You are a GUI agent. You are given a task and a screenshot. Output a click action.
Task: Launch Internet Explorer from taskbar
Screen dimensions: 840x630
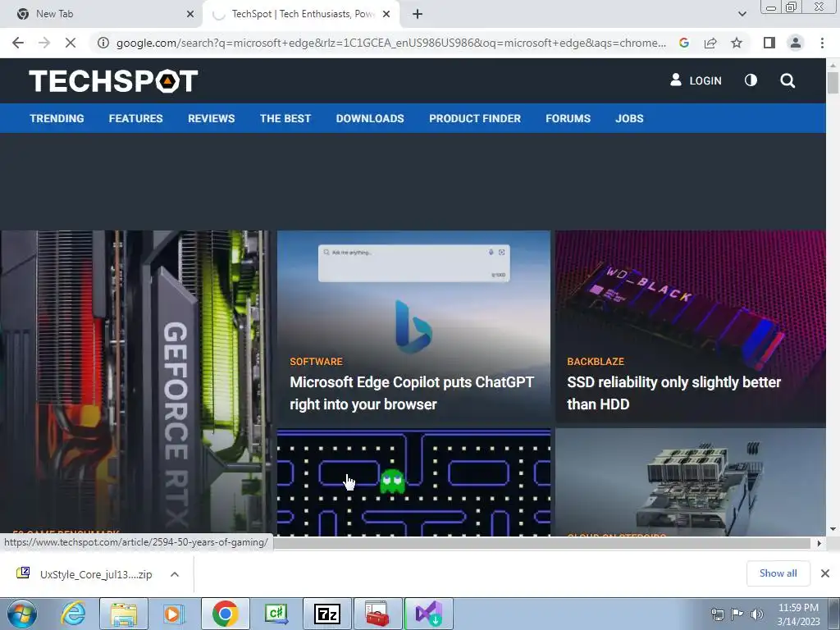[73, 614]
